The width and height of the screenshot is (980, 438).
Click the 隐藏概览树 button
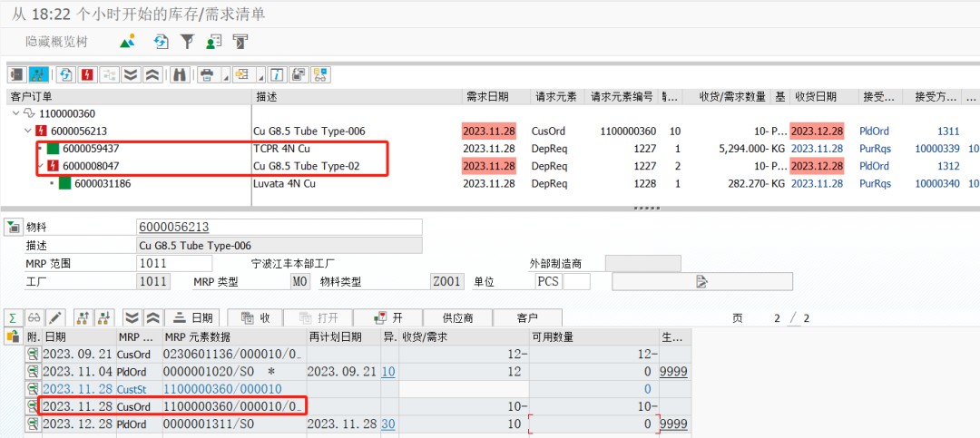point(57,42)
